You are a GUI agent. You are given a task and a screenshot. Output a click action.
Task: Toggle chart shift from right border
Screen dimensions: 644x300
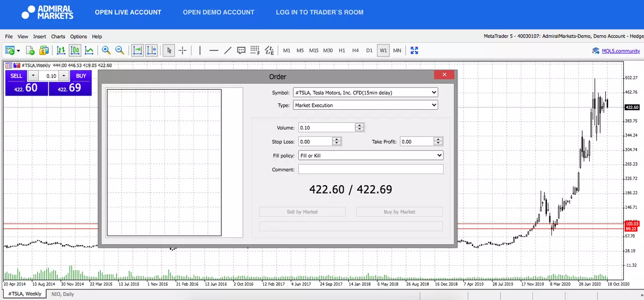(151, 50)
